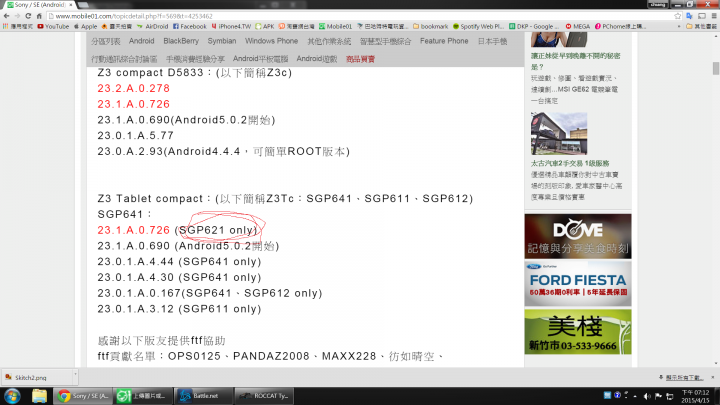Click Show all downloads link
This screenshot has width=720, height=405.
(684, 377)
